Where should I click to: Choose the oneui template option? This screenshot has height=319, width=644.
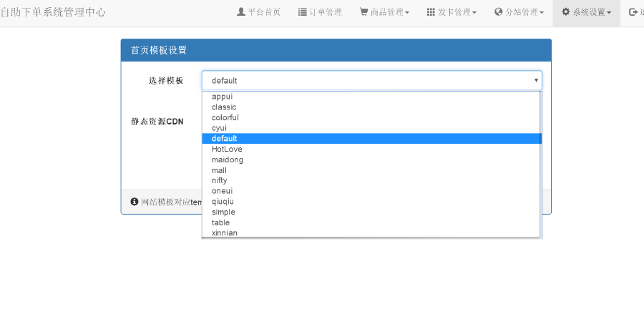tap(371, 191)
